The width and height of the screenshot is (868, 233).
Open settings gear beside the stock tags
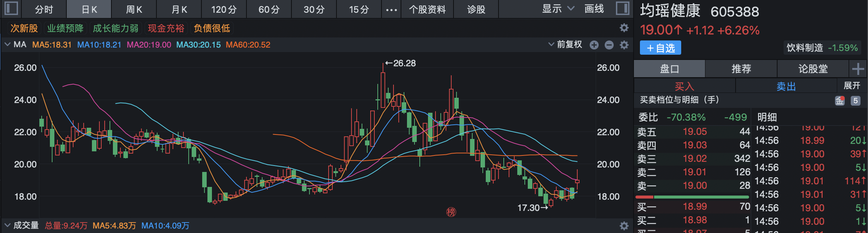[x=624, y=28]
